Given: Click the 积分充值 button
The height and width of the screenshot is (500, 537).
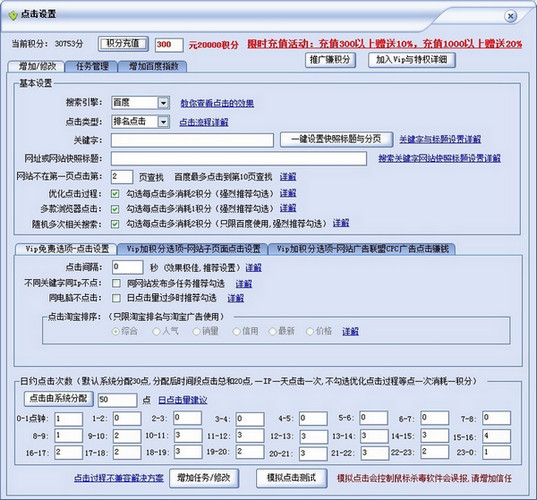Looking at the screenshot, I should tap(123, 44).
